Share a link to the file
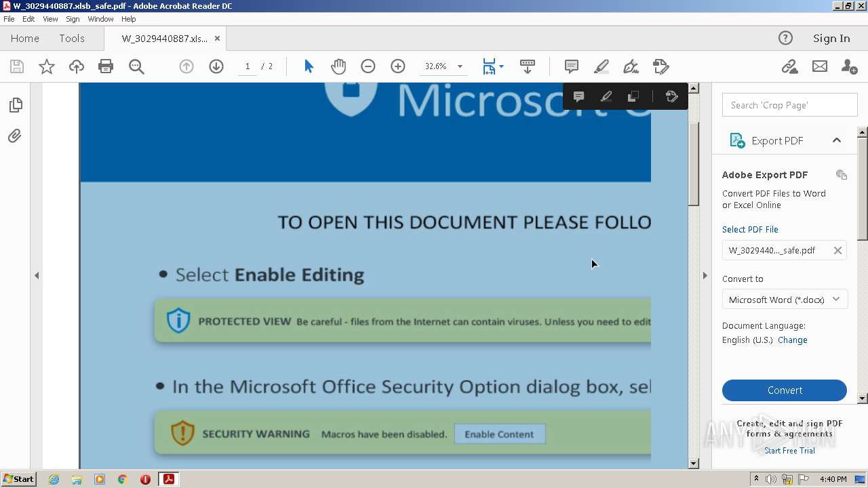 click(789, 66)
